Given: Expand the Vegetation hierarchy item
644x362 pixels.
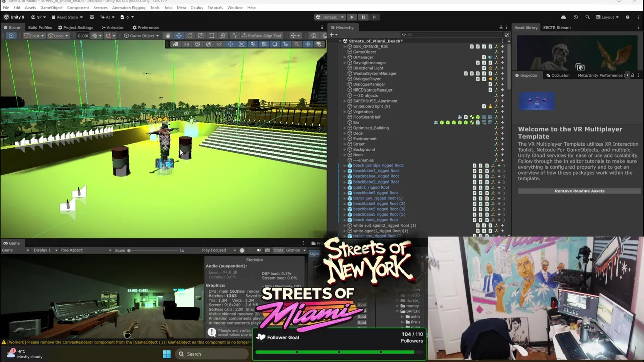Looking at the screenshot, I should [345, 112].
